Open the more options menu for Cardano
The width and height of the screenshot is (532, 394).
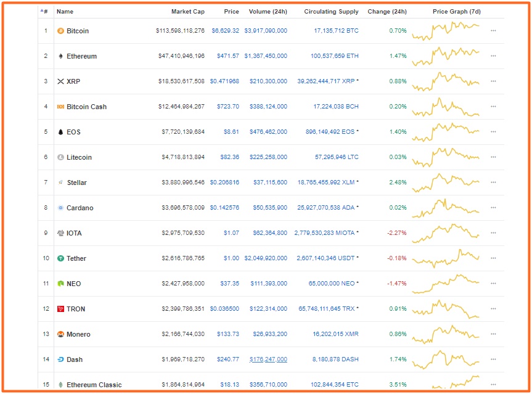coord(493,207)
